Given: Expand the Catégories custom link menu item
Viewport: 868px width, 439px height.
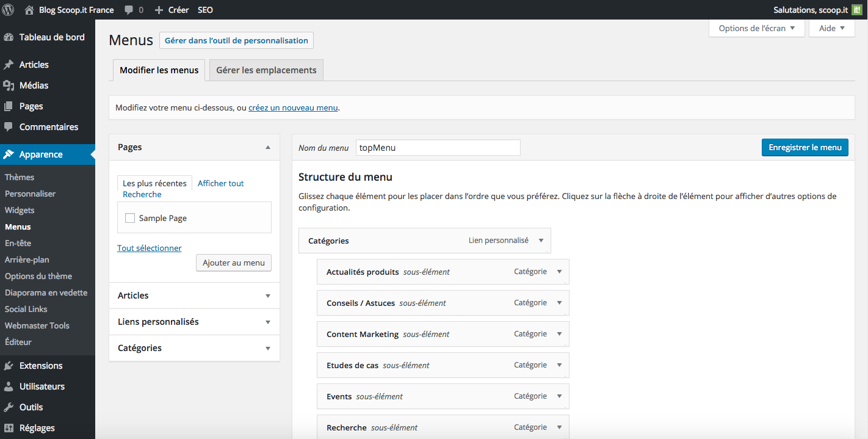Looking at the screenshot, I should (541, 241).
